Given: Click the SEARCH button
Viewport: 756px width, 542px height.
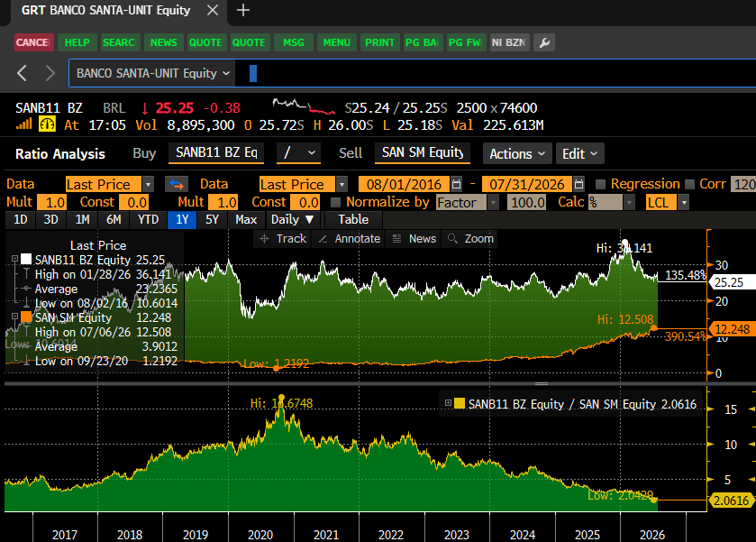Looking at the screenshot, I should coord(121,42).
